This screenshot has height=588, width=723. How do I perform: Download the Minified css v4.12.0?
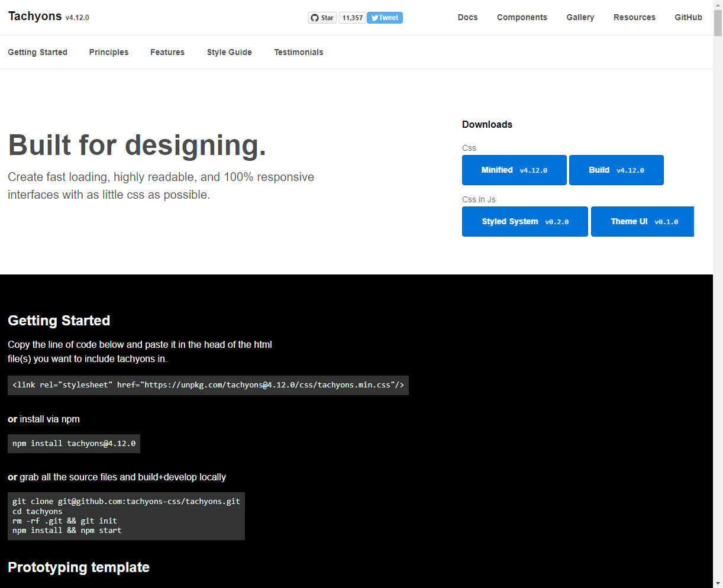tap(514, 170)
